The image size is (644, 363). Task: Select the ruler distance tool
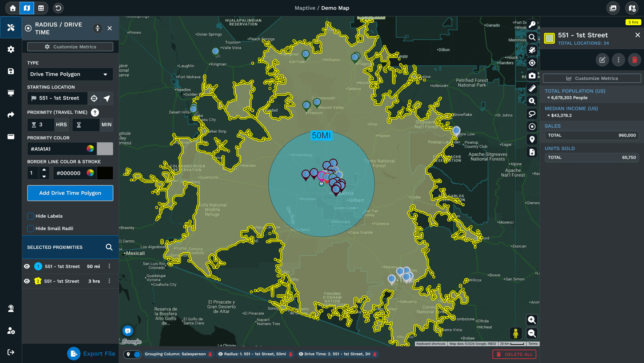coord(532,88)
